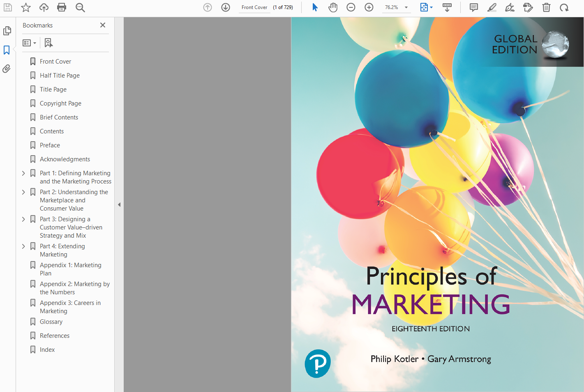Toggle the Page Thumbnails panel
Image resolution: width=584 pixels, height=392 pixels.
tap(7, 31)
